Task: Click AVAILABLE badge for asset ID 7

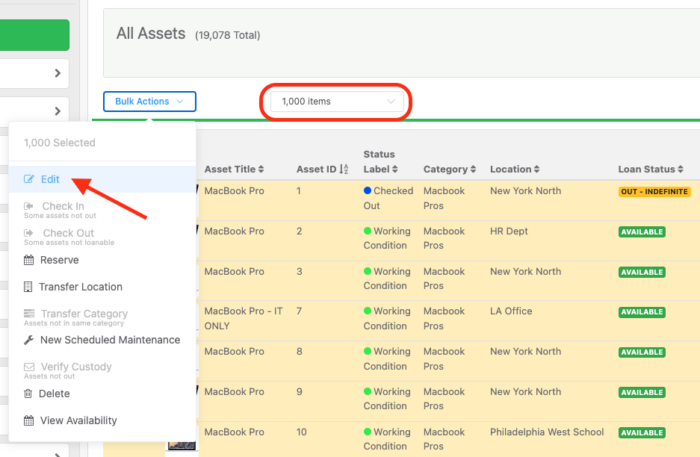Action: [642, 312]
